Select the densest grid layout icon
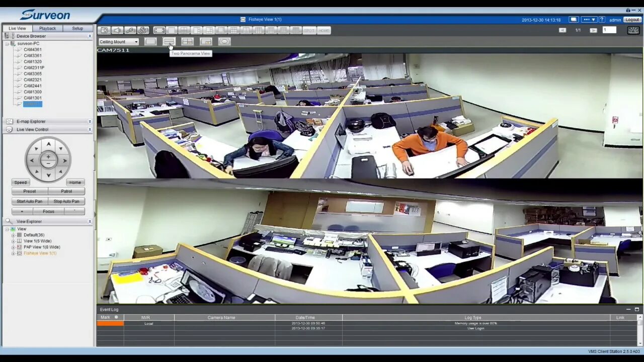The height and width of the screenshot is (362, 644). point(296,31)
